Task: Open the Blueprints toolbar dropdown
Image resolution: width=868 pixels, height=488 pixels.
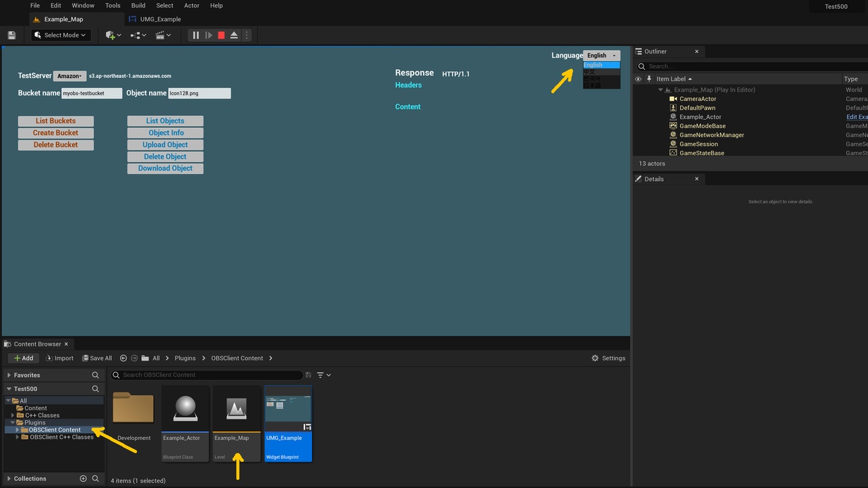Action: [138, 35]
